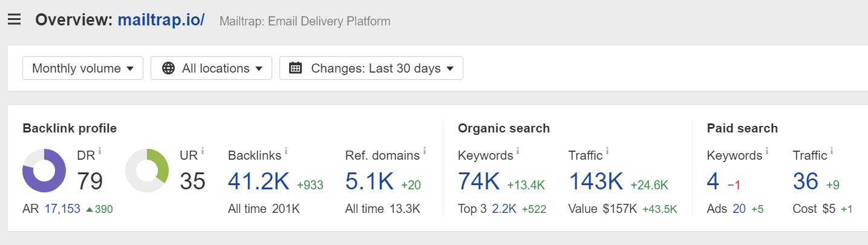
Task: Click the AR rank change 390 arrow
Action: (x=99, y=209)
